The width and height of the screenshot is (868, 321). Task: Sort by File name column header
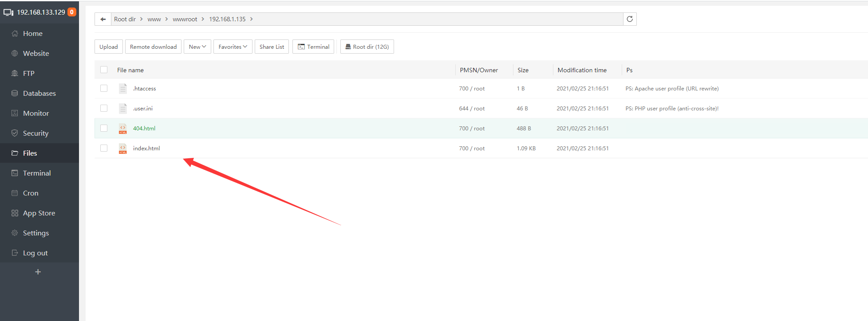tap(130, 70)
